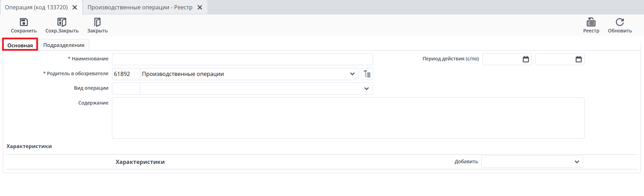Click the Сохр.Закрыть save-and-close icon
This screenshot has width=644, height=196.
coord(62,22)
